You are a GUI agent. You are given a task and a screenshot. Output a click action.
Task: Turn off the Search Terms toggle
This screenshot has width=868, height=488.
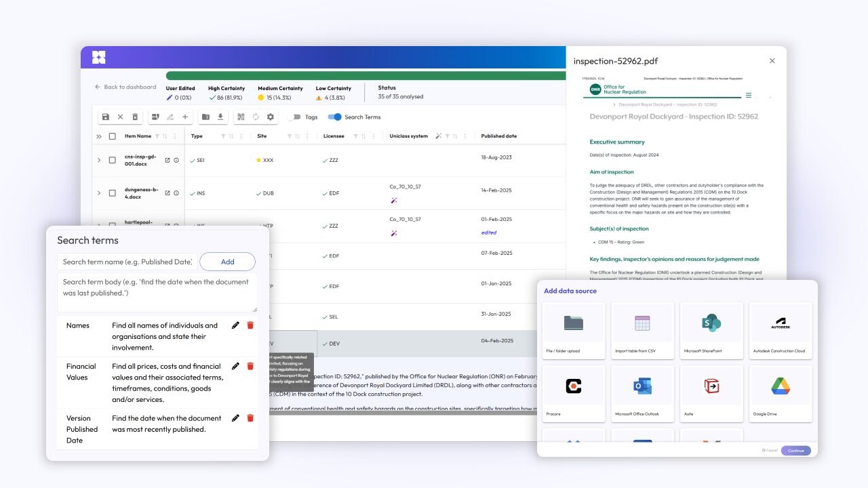coord(334,117)
